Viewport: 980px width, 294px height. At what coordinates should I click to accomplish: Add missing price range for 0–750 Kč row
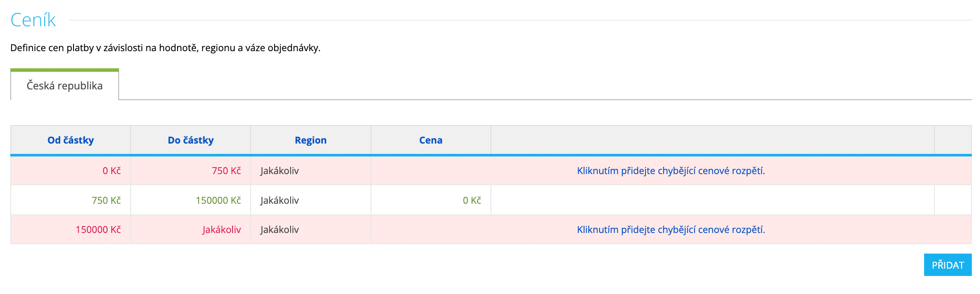(x=671, y=171)
